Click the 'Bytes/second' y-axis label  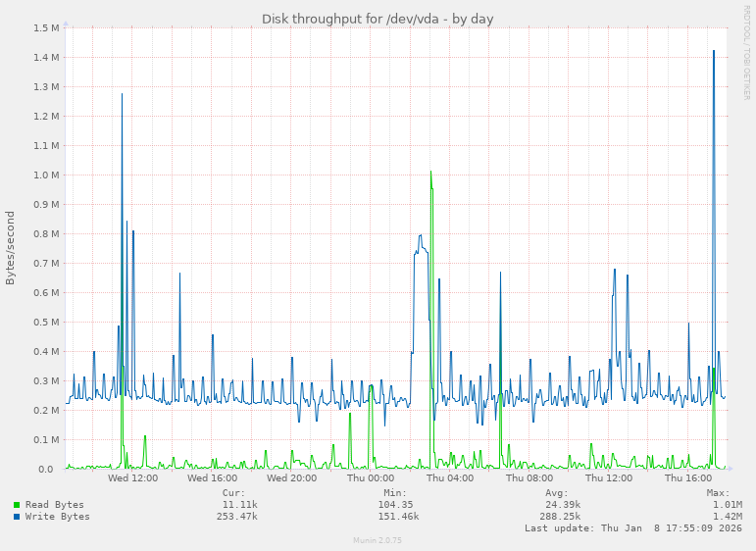[10, 248]
